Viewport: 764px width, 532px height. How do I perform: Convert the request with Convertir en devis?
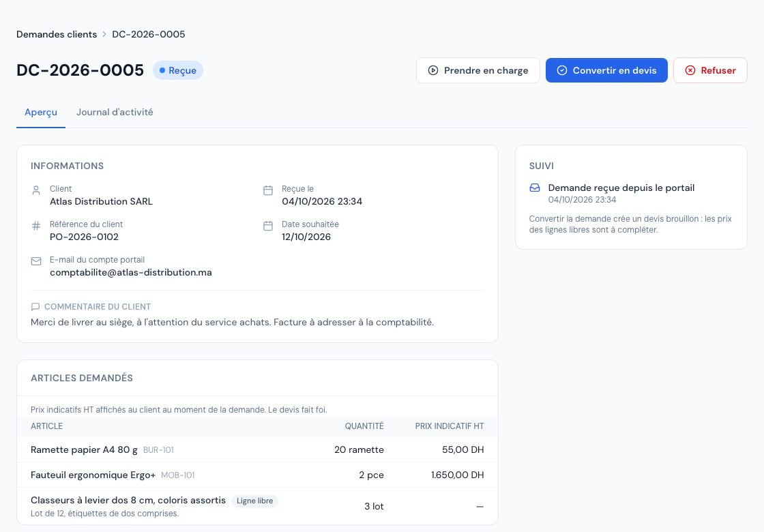[606, 70]
